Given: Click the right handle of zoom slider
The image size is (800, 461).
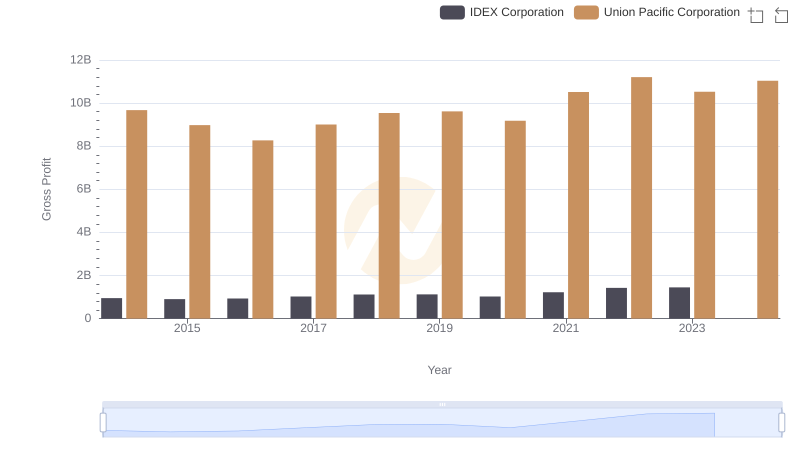Looking at the screenshot, I should tap(782, 423).
